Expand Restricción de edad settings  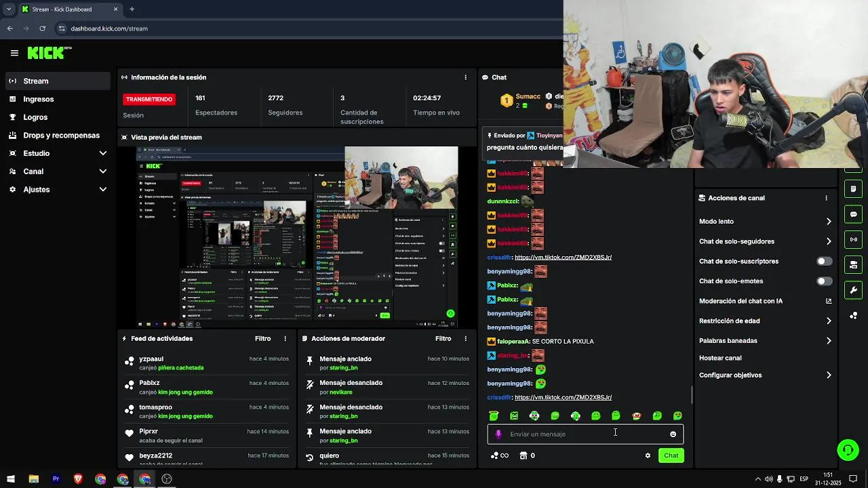(766, 321)
